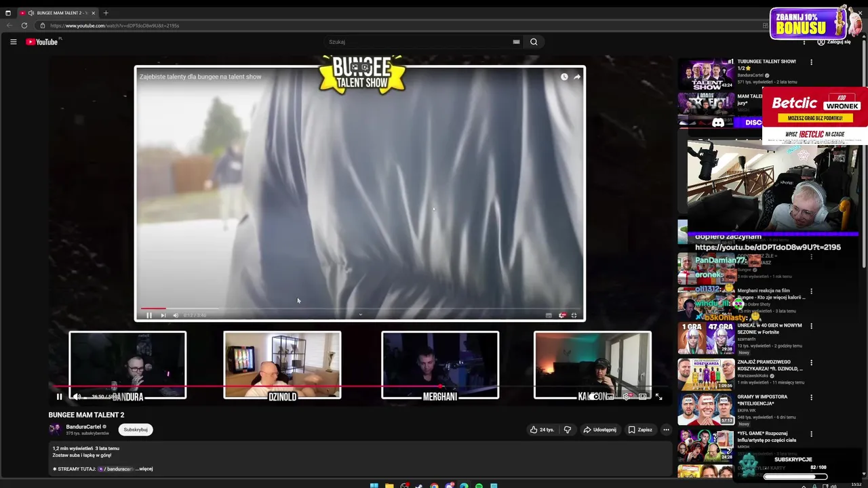Open options for Merghani reakcja video
The width and height of the screenshot is (868, 488).
[811, 291]
